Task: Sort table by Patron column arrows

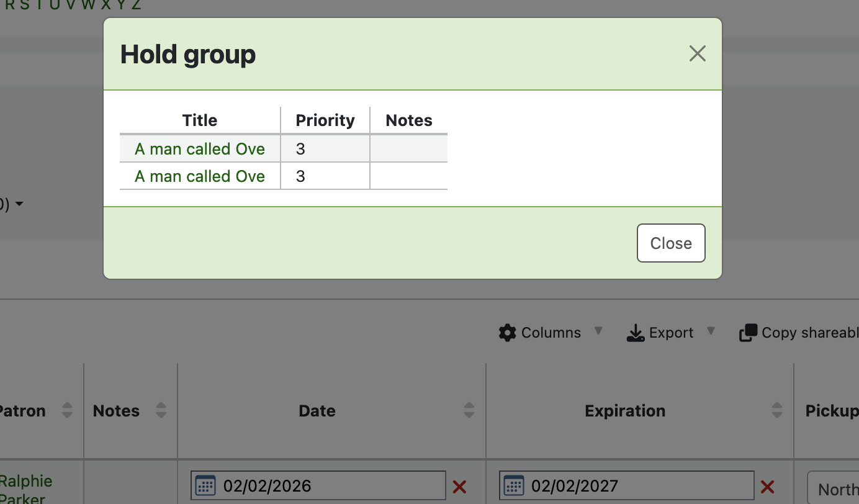Action: tap(67, 410)
